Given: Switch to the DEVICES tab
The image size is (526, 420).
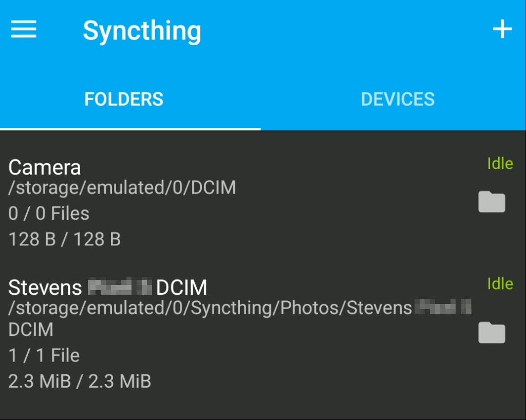Looking at the screenshot, I should (x=398, y=99).
